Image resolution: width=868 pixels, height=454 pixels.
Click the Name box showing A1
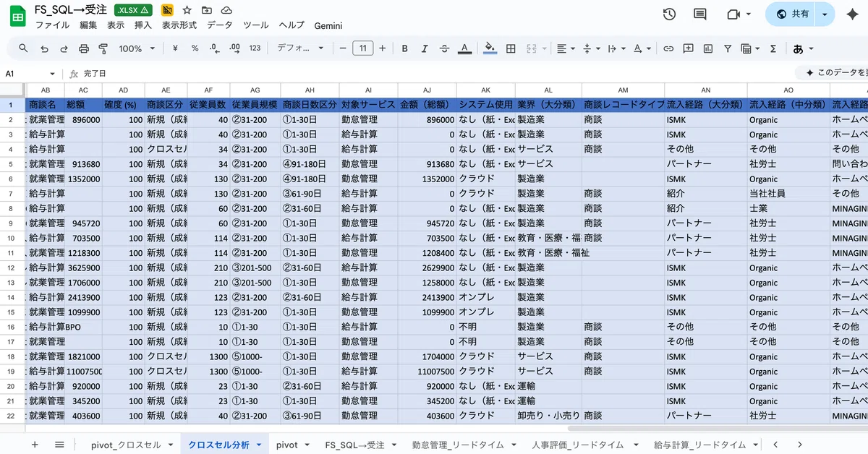(29, 74)
